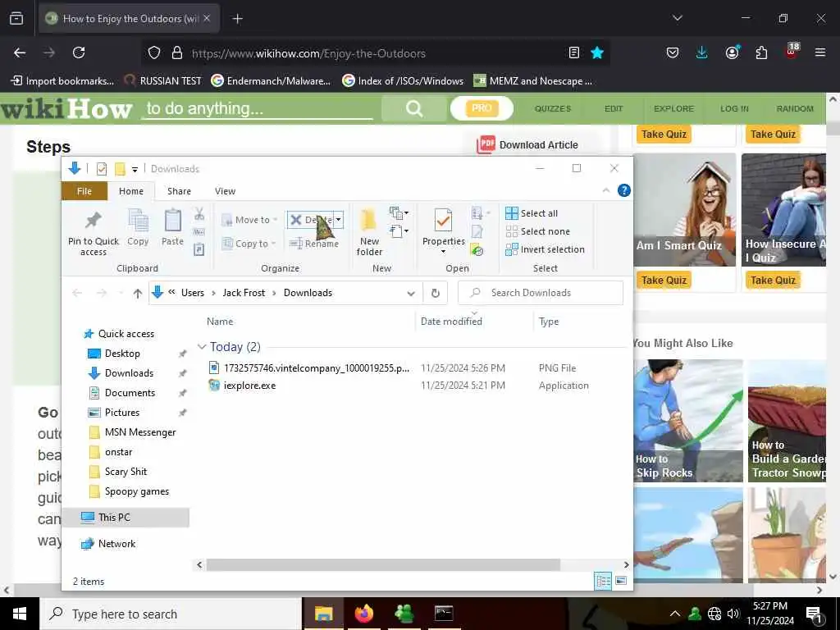Viewport: 840px width, 630px height.
Task: Open MSN Messenger taskbar icon
Action: point(404,614)
